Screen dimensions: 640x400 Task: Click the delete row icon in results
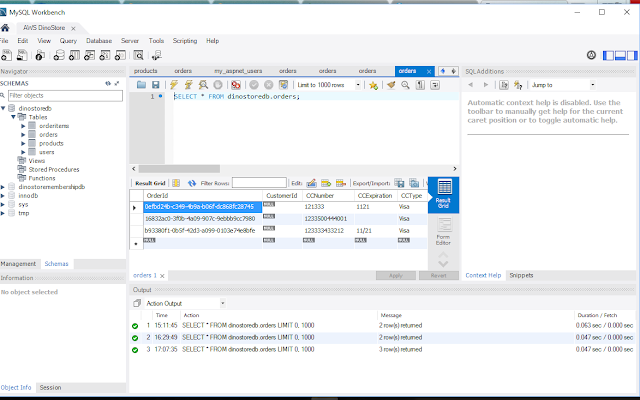341,183
